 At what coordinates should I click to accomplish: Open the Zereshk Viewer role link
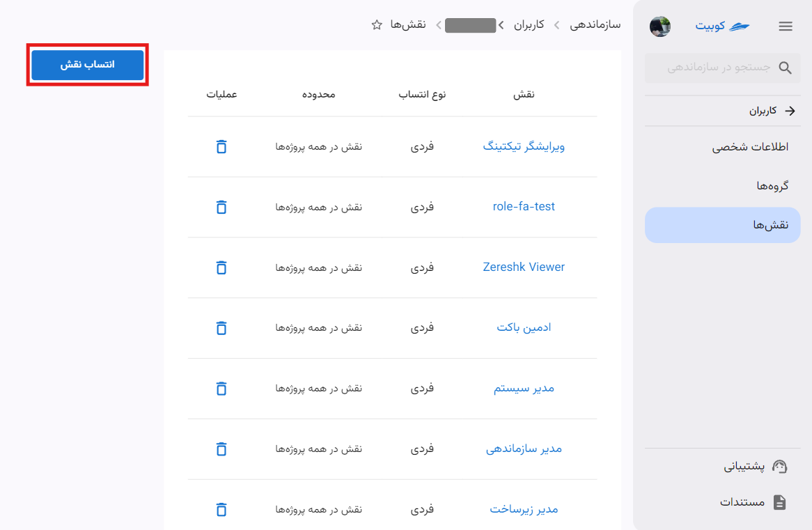[524, 267]
